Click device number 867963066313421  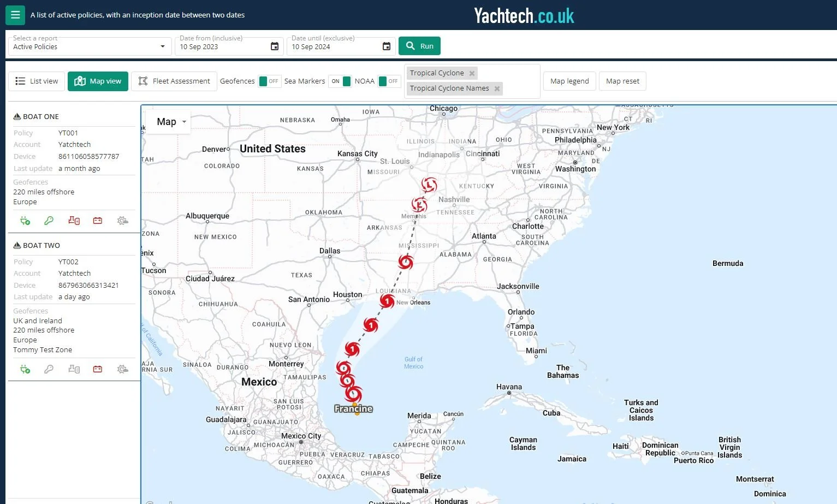[88, 285]
